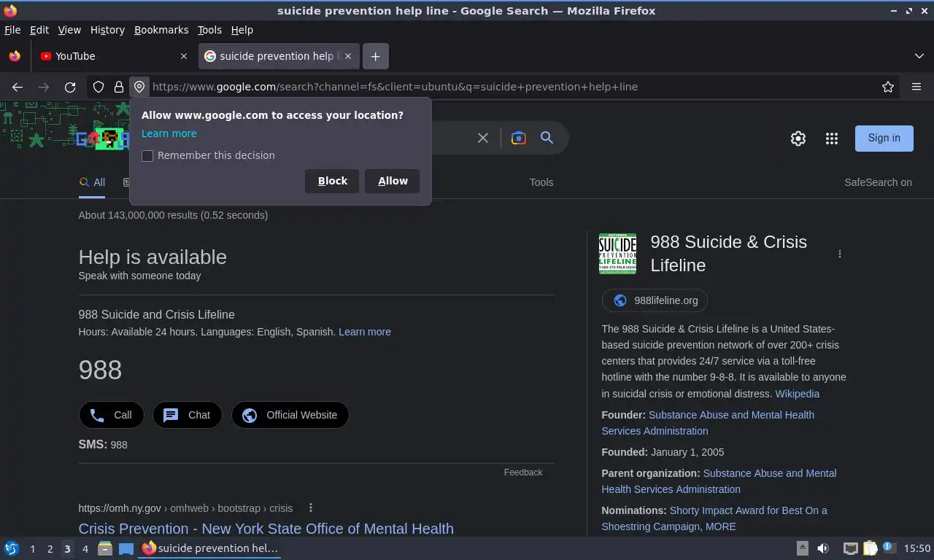Open the Help menu
934x560 pixels.
[x=242, y=30]
